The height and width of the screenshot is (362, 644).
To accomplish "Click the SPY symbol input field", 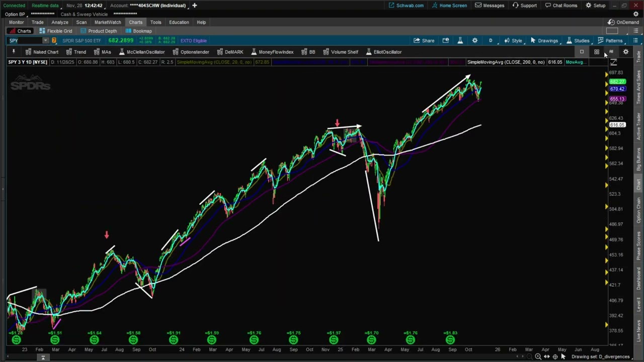I will [x=25, y=41].
